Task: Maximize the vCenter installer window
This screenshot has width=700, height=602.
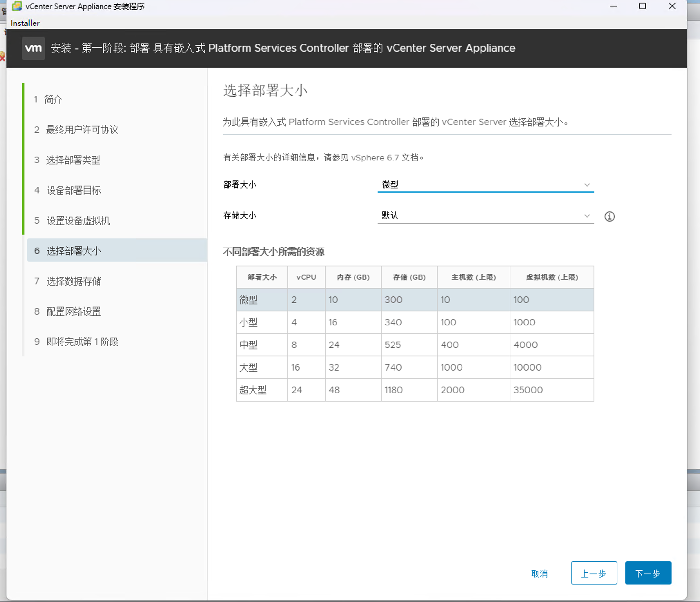Action: [643, 6]
